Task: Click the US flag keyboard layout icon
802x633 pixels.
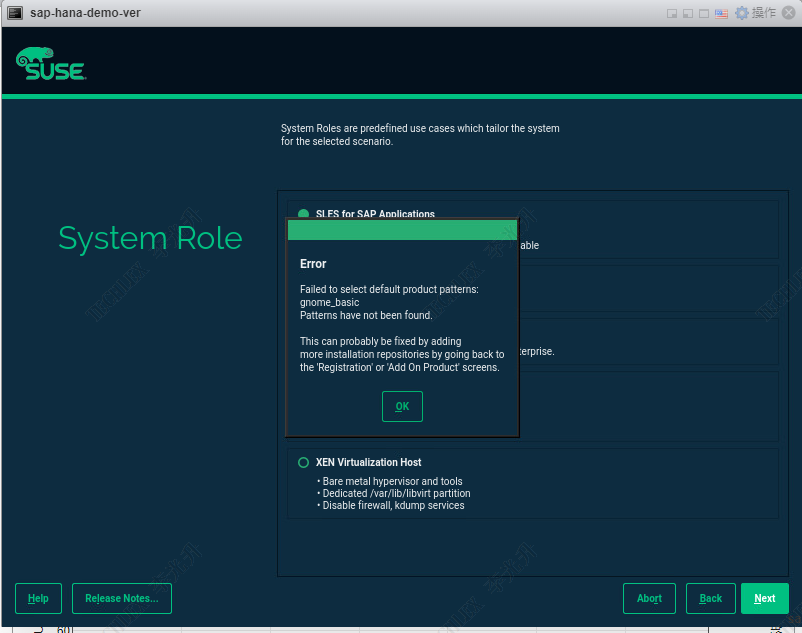Action: click(x=721, y=13)
